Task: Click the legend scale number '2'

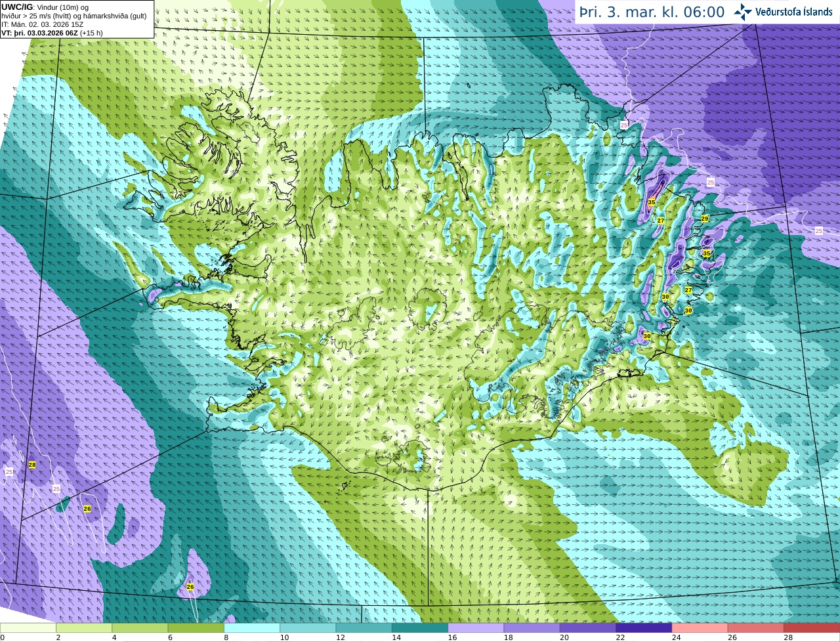Action: click(58, 637)
